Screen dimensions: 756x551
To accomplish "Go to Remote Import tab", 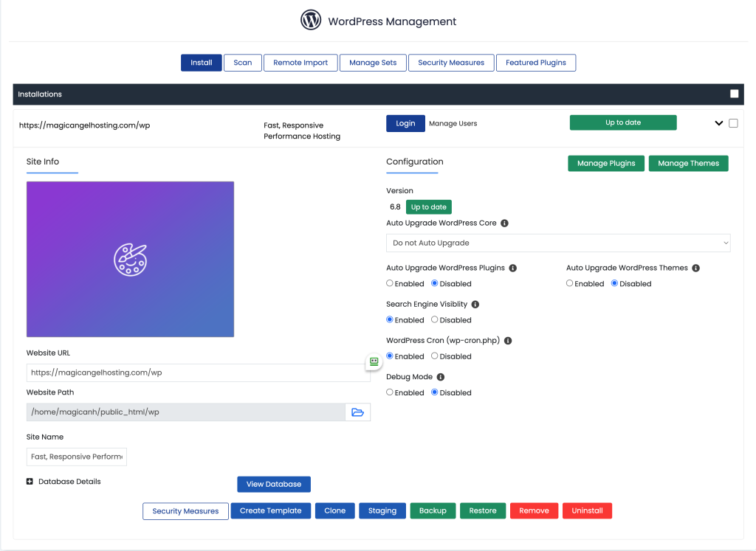I will [300, 63].
